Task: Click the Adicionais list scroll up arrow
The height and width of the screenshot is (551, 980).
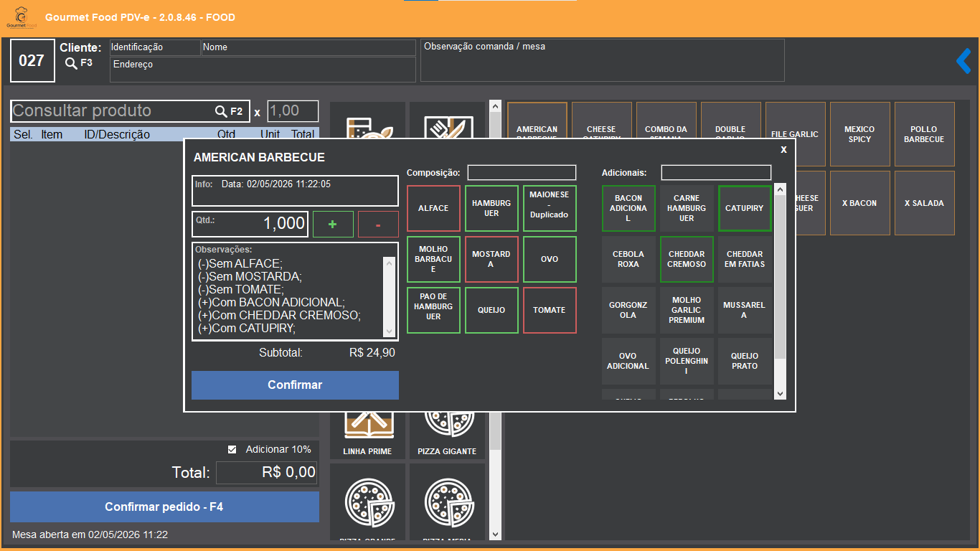Action: pos(780,191)
